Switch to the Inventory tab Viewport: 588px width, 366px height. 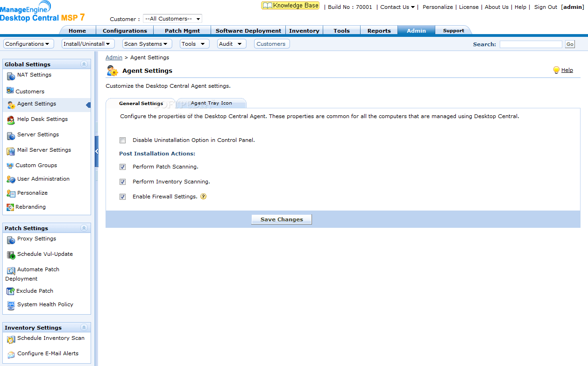304,31
